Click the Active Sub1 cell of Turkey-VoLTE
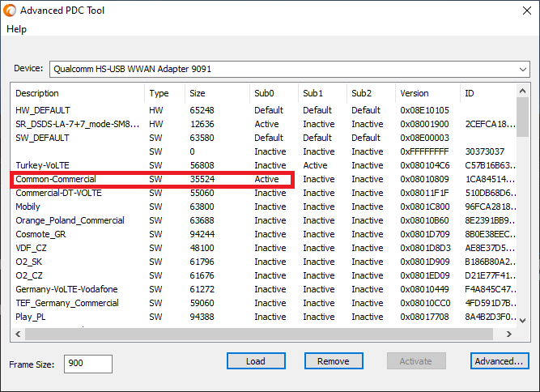The width and height of the screenshot is (540, 392). click(315, 165)
